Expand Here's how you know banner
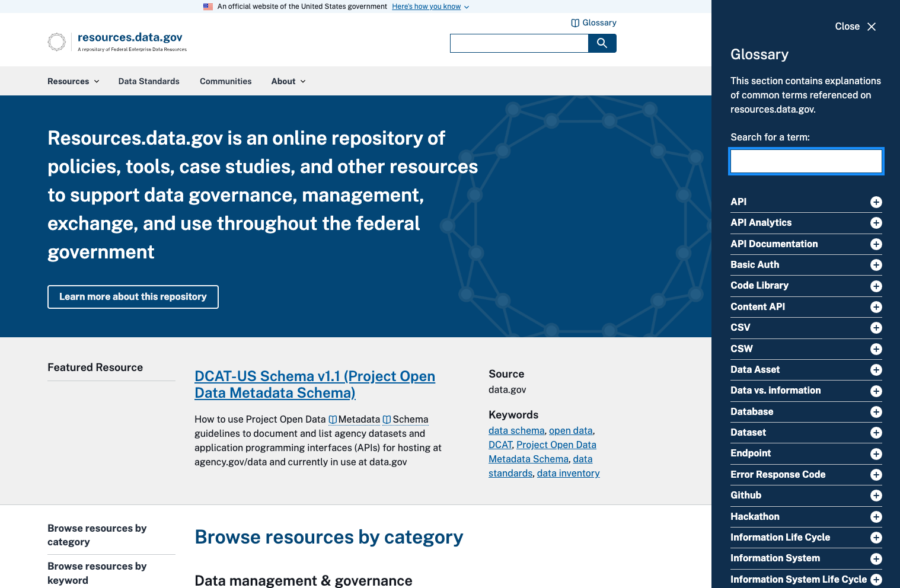The width and height of the screenshot is (900, 588). tap(430, 7)
